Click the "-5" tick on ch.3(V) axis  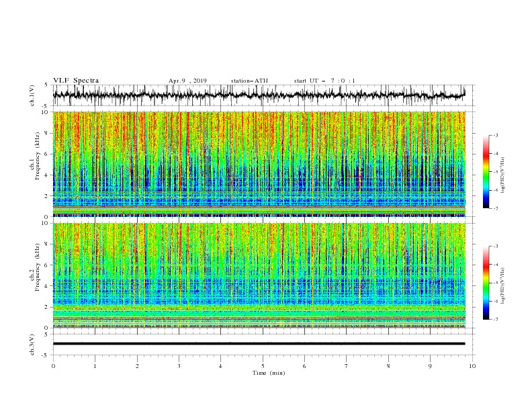46,355
